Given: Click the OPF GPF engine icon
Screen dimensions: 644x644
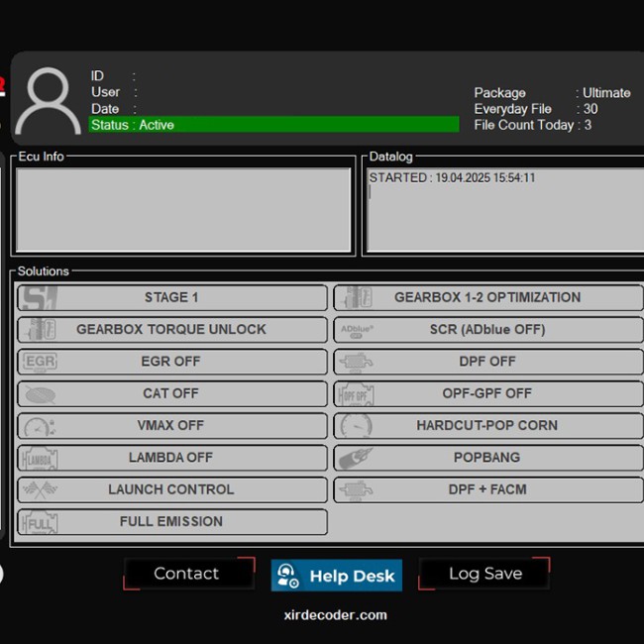Looking at the screenshot, I should [x=356, y=394].
